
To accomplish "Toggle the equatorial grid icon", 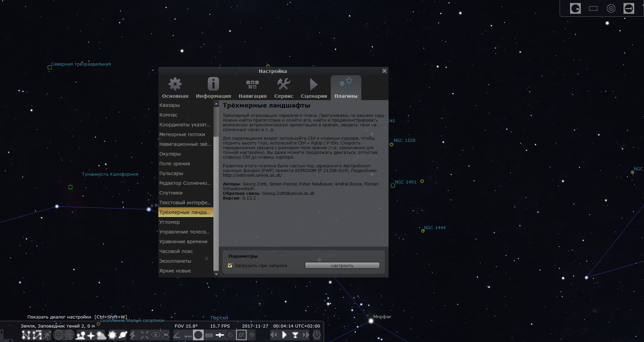I will click(58, 335).
